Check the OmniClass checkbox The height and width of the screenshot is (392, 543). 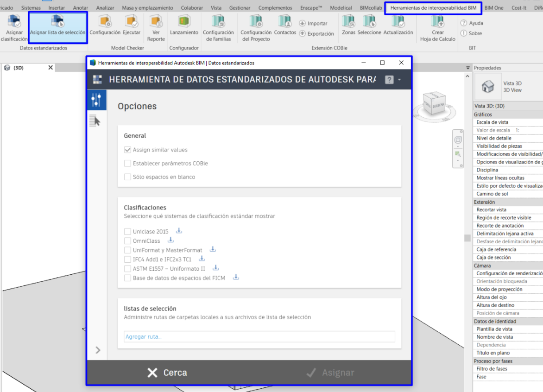click(x=127, y=240)
